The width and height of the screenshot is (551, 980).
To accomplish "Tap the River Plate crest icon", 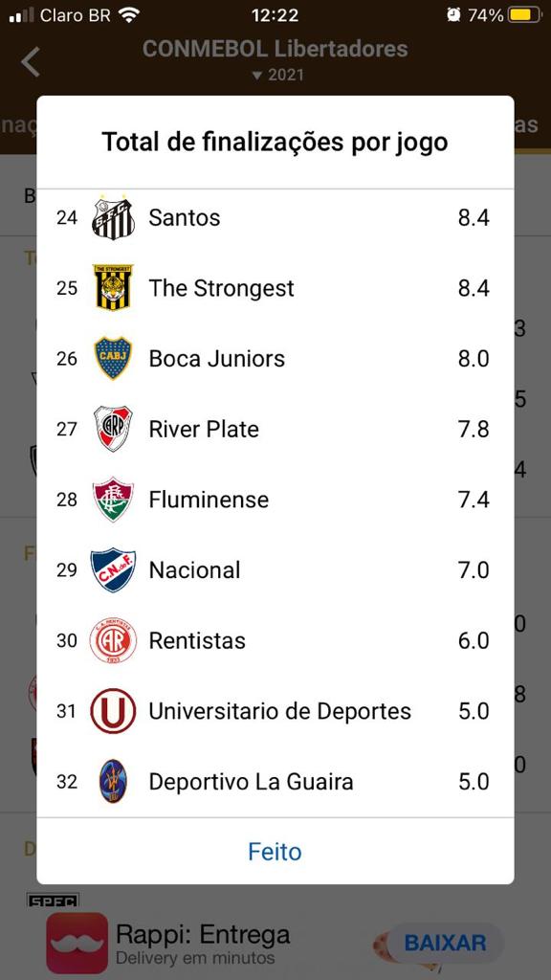I will point(113,429).
